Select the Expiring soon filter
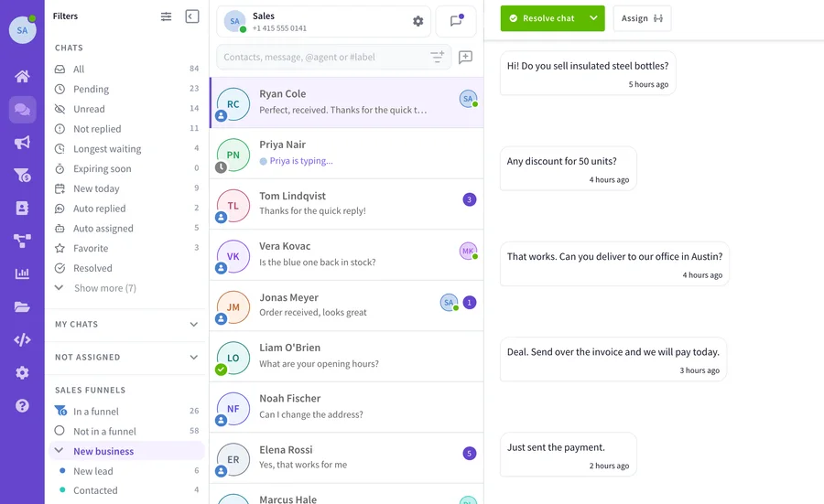Image resolution: width=824 pixels, height=504 pixels. (126, 168)
